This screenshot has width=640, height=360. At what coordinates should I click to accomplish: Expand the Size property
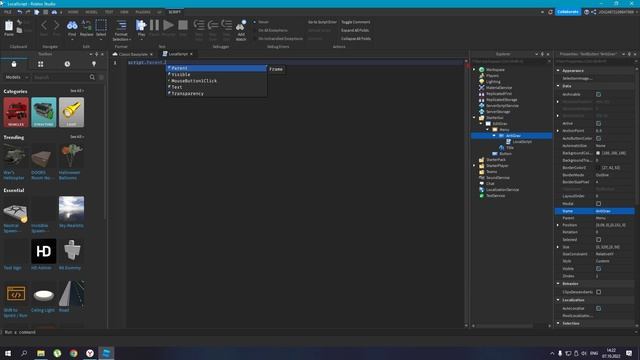click(x=558, y=247)
